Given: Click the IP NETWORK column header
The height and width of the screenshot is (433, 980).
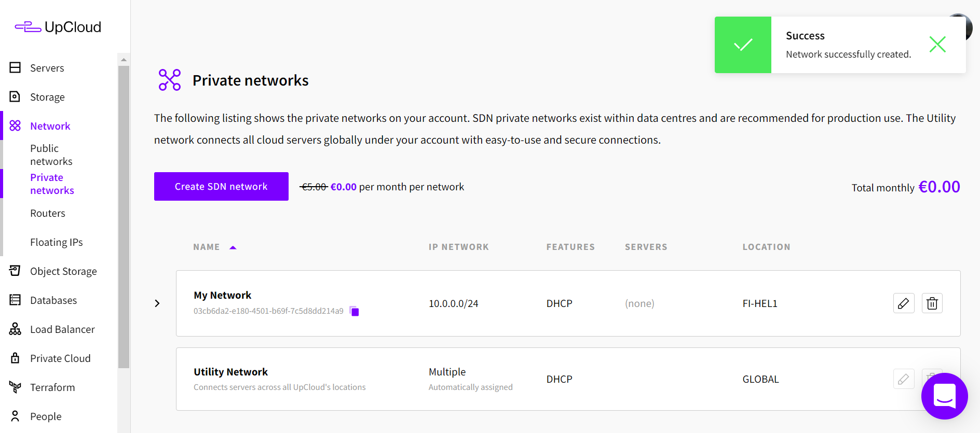Looking at the screenshot, I should (x=459, y=247).
